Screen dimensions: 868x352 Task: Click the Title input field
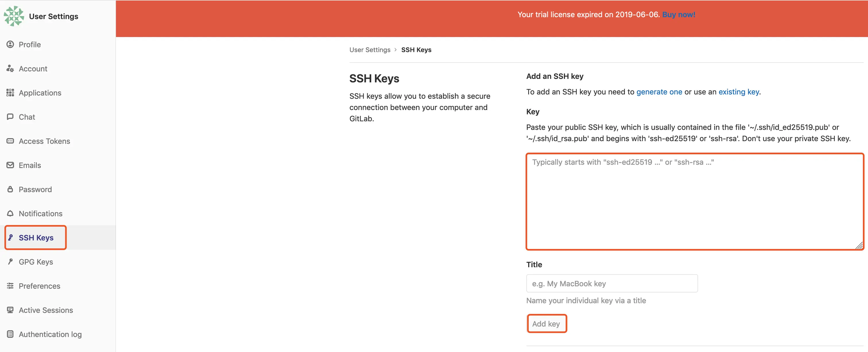612,283
